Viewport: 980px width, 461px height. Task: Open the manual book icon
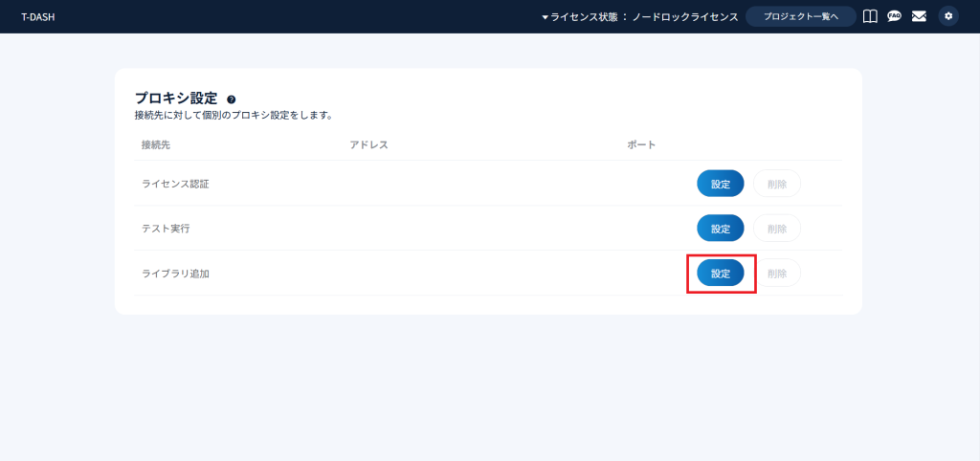click(870, 16)
